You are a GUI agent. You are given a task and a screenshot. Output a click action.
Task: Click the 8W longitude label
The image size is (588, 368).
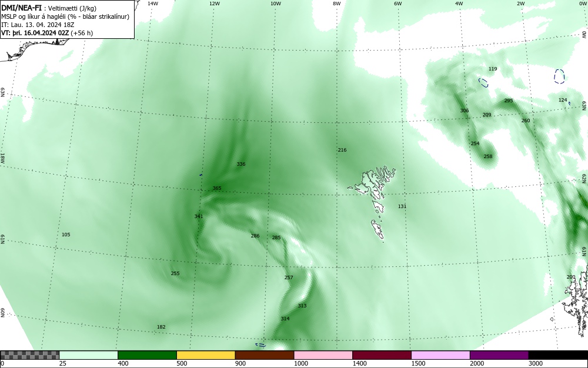337,4
